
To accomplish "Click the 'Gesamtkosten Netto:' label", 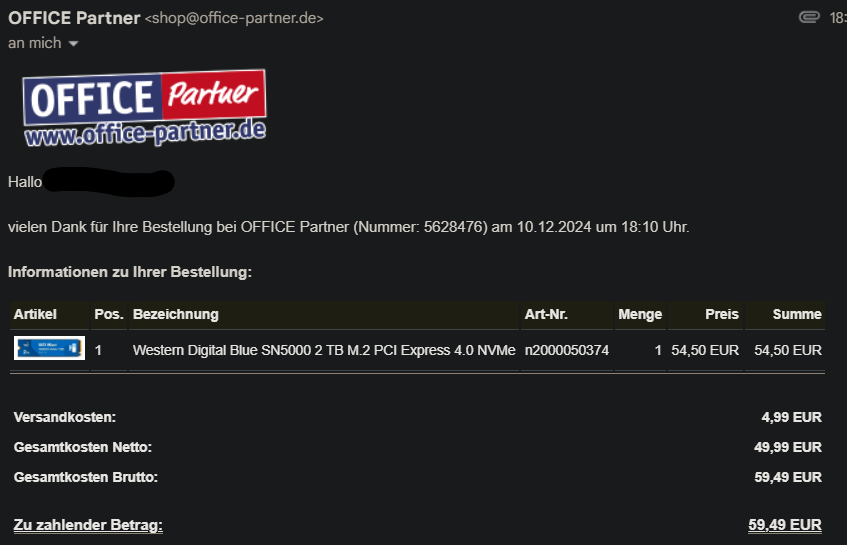I will [83, 447].
